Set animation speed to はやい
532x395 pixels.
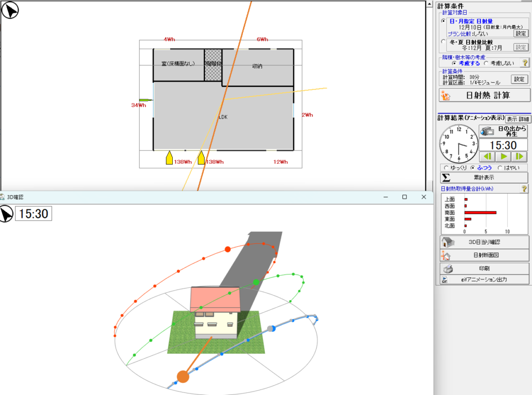pos(500,168)
